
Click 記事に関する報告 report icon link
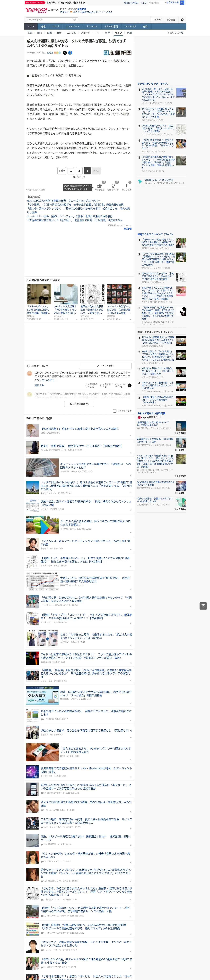pyautogui.click(x=36, y=189)
